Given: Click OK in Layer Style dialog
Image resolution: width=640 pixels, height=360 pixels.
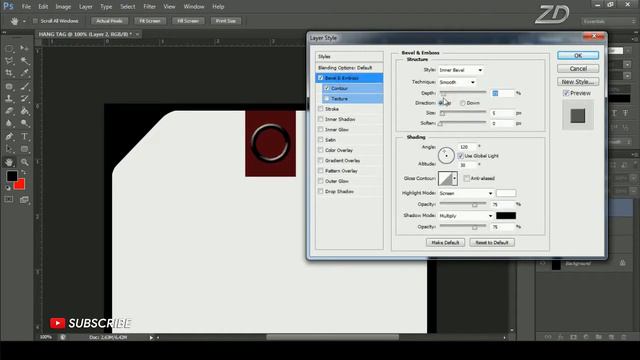Looking at the screenshot, I should 578,56.
